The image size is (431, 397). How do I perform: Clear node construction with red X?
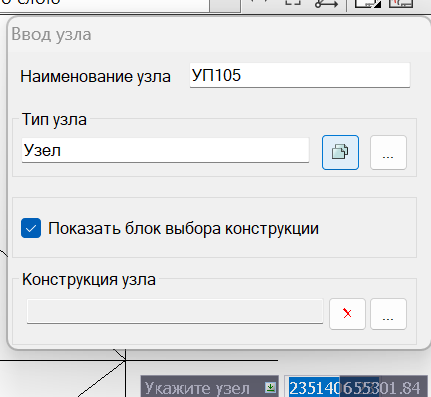(x=347, y=314)
